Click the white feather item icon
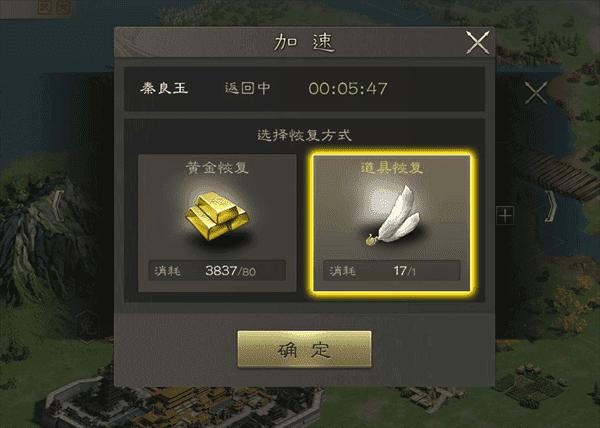Image resolution: width=600 pixels, height=428 pixels. coord(393,215)
